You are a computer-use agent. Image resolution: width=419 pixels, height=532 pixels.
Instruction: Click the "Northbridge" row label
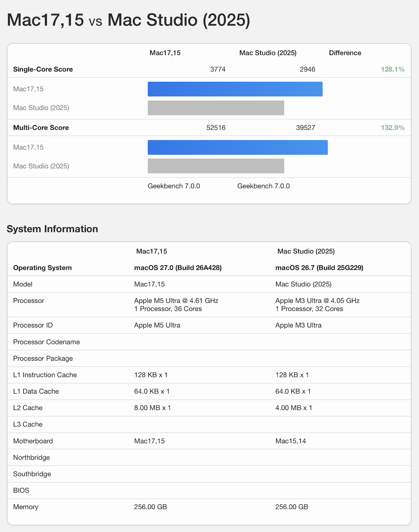click(31, 457)
